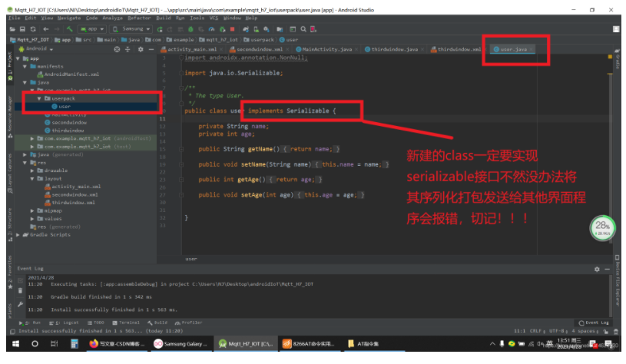Open the Android project view dropdown

[36, 49]
